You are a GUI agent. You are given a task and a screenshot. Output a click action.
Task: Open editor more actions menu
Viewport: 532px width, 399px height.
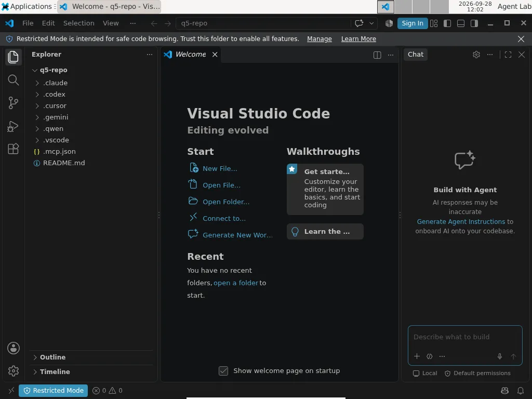391,55
